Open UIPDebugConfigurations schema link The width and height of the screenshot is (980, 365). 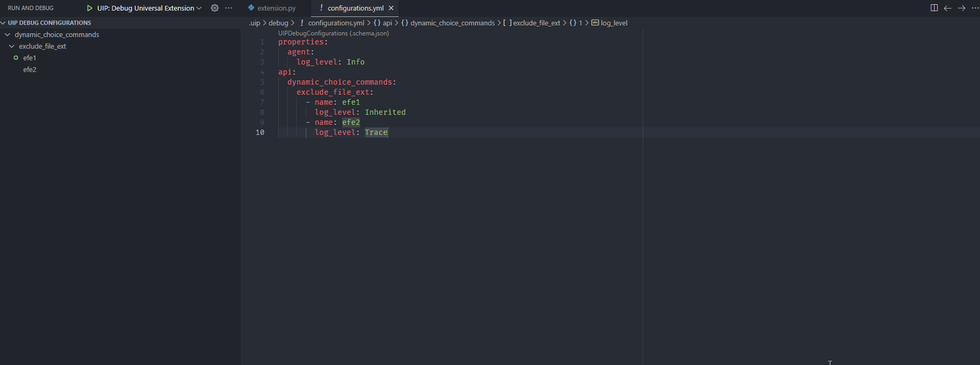pos(333,33)
